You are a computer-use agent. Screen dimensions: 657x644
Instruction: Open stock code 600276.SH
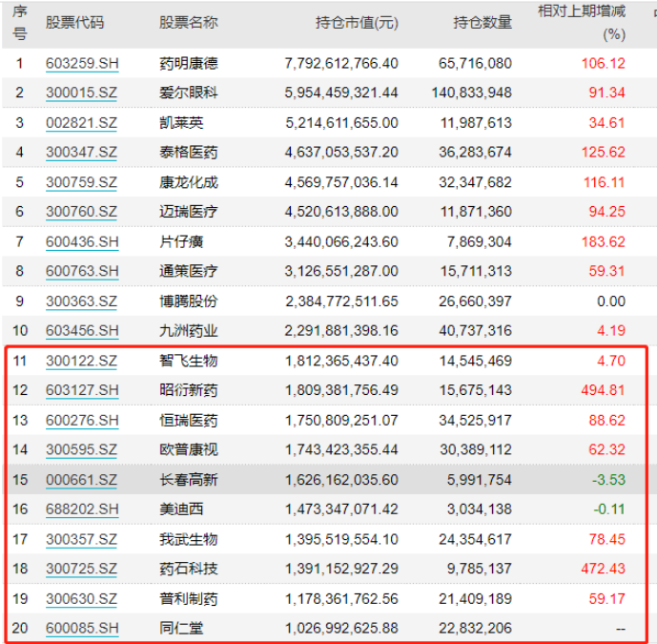click(x=82, y=421)
